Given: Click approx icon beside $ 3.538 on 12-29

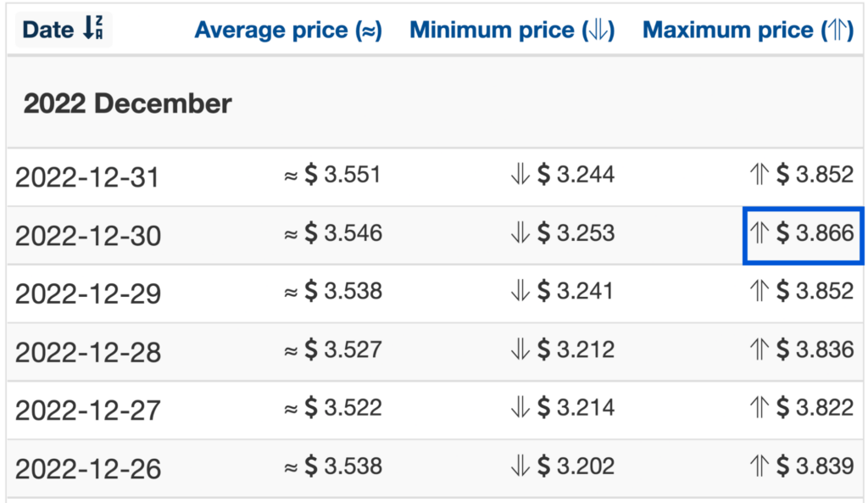Looking at the screenshot, I should (292, 292).
